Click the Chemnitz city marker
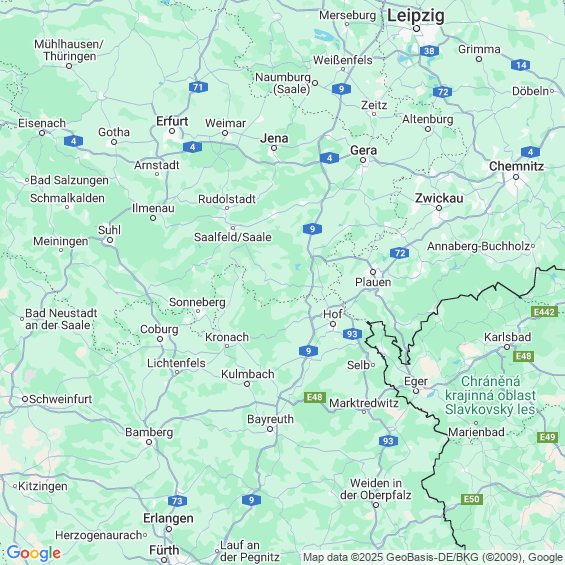Image resolution: width=565 pixels, height=565 pixels. pos(516,177)
